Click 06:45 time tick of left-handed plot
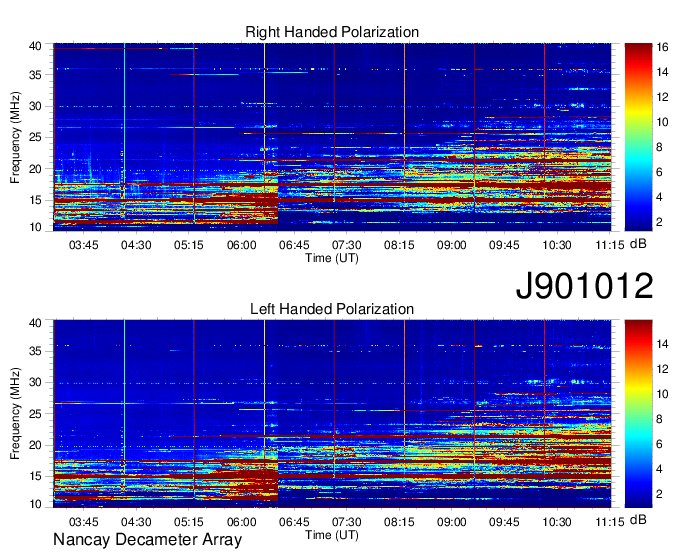 point(294,522)
